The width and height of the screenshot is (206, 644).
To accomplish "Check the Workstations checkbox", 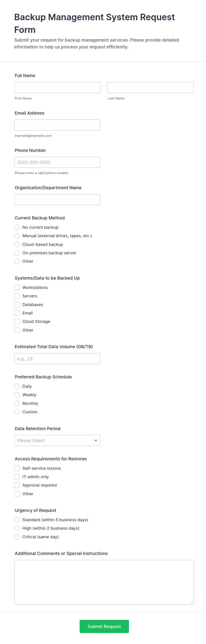I will coord(17,287).
